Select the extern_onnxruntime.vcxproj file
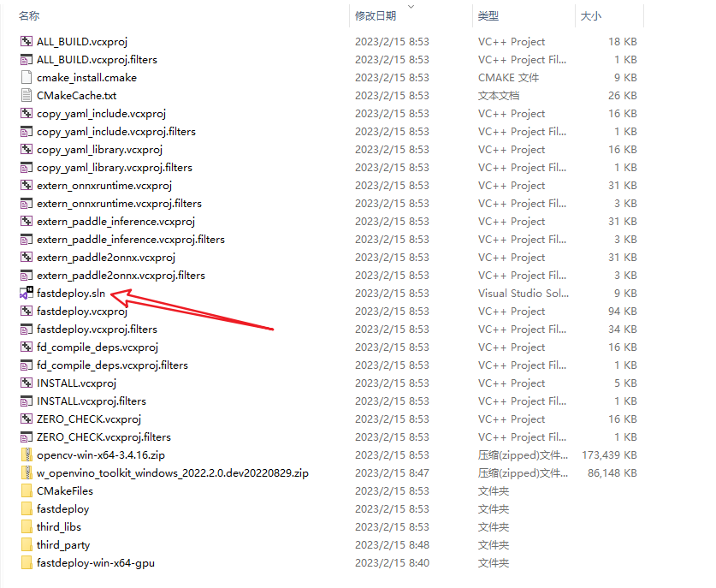The image size is (716, 588). pos(104,185)
